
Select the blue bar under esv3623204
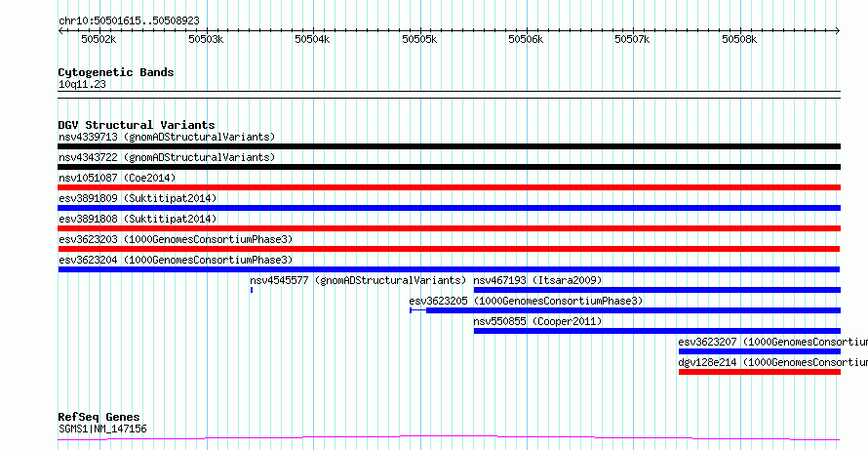[x=449, y=269]
